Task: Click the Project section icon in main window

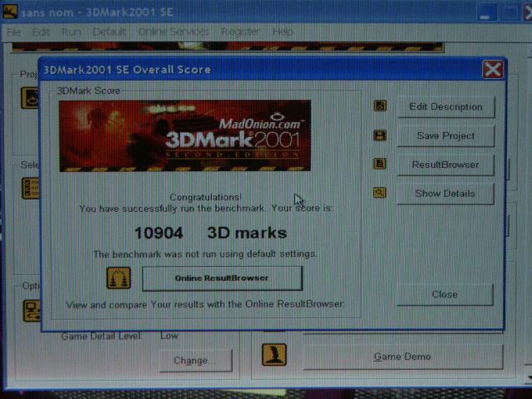Action: click(x=30, y=98)
